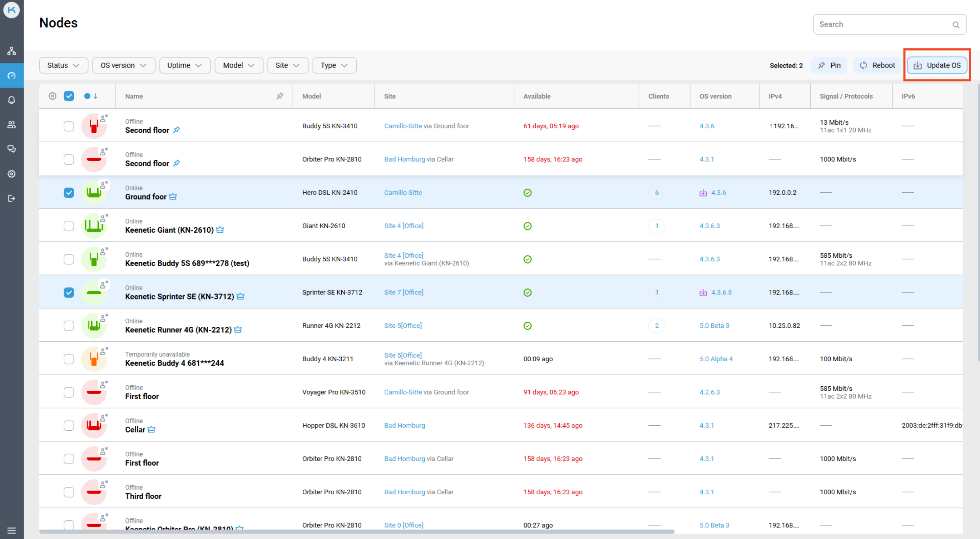Open the Status filter dropdown
Screen dimensions: 980x539
click(x=63, y=65)
